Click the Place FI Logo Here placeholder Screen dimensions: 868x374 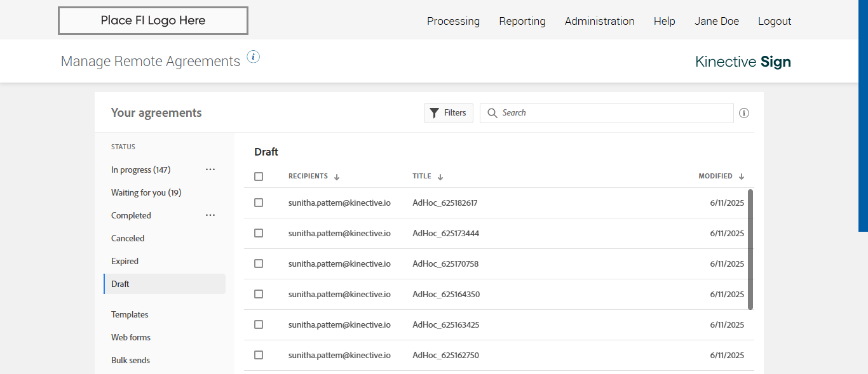153,21
